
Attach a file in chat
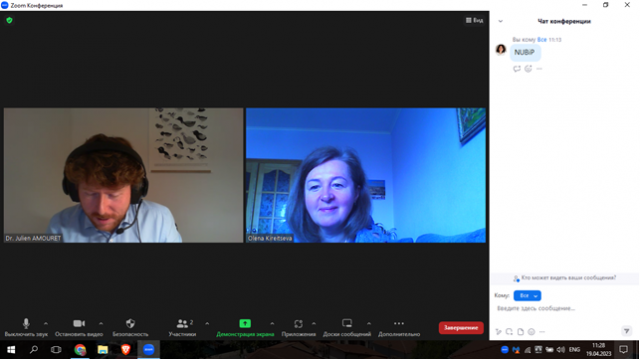pos(520,331)
